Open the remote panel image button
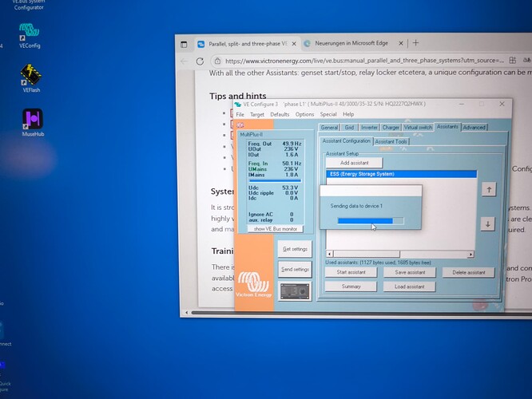The image size is (532, 399). coord(295,291)
